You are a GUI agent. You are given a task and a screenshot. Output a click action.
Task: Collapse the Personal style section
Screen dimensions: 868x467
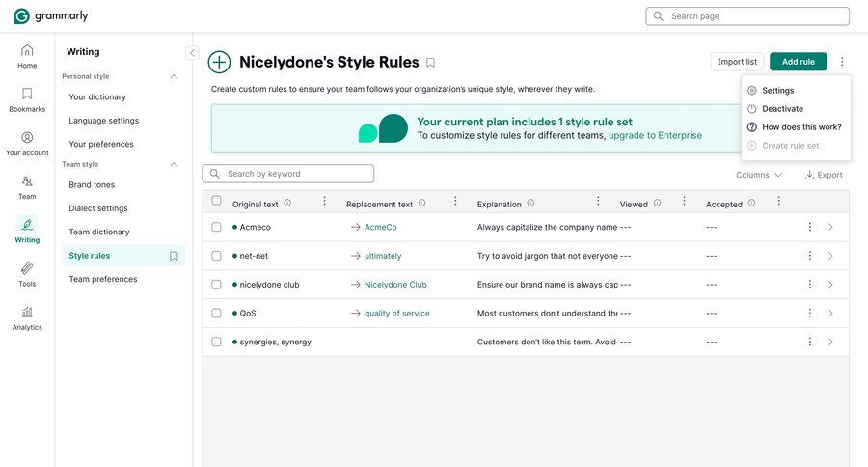point(175,76)
